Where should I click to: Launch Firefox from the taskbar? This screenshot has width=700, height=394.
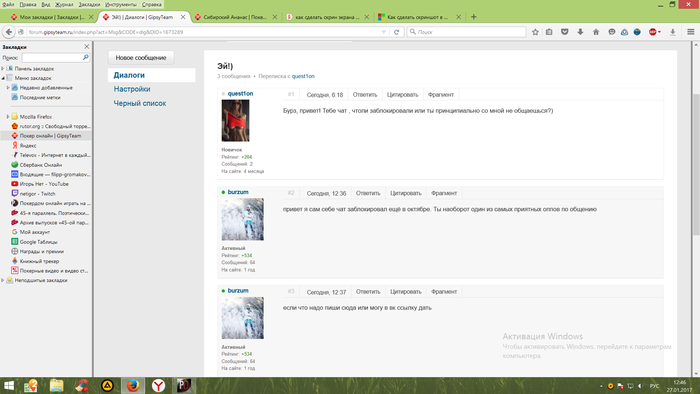[x=133, y=386]
